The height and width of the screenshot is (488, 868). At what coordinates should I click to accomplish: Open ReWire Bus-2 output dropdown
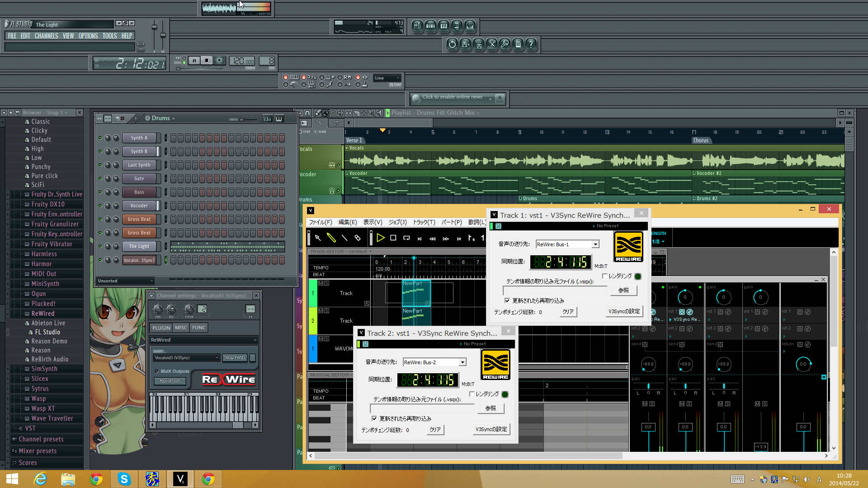click(462, 362)
